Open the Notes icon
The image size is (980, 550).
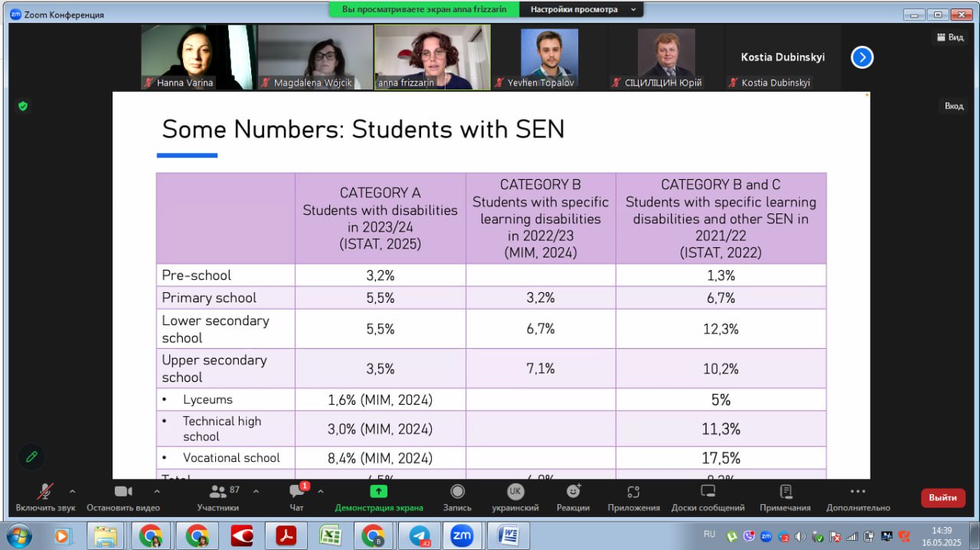point(785,492)
